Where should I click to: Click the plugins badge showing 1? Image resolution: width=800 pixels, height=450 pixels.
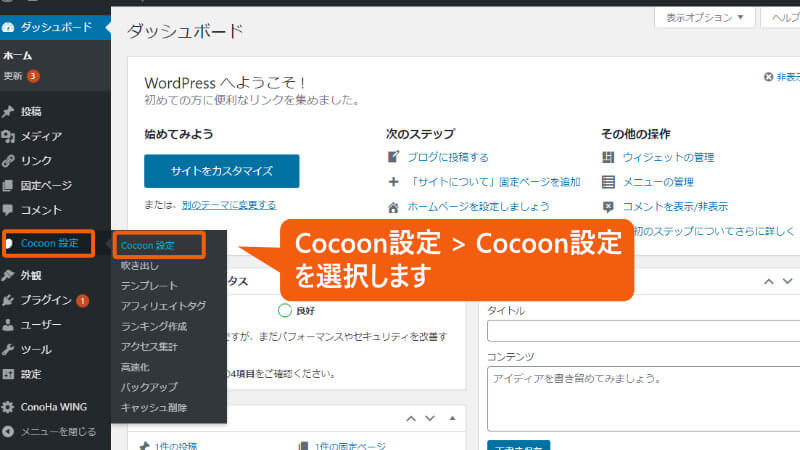(82, 301)
